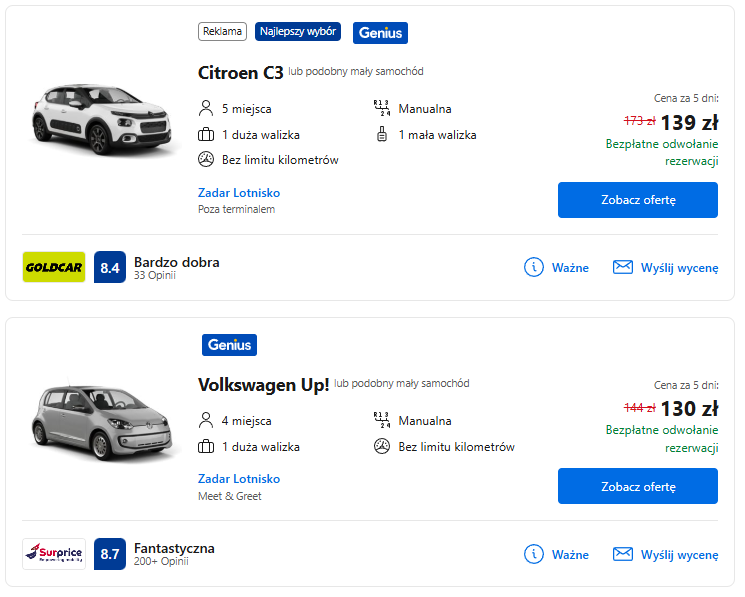Open Zadar Lotnisko link under Volkswagen Up!
745x597 pixels.
(239, 479)
